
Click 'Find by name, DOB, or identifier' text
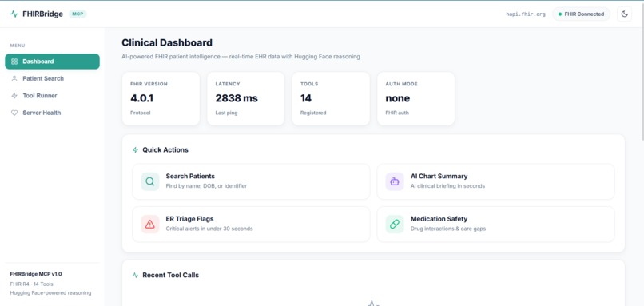click(x=206, y=186)
